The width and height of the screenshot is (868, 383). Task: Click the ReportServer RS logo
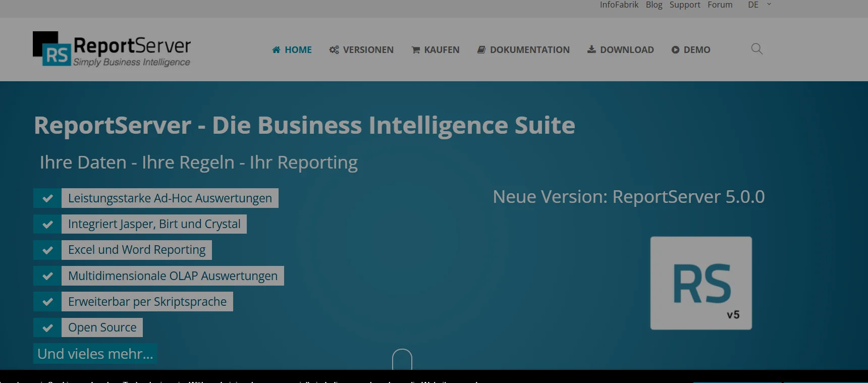[112, 49]
